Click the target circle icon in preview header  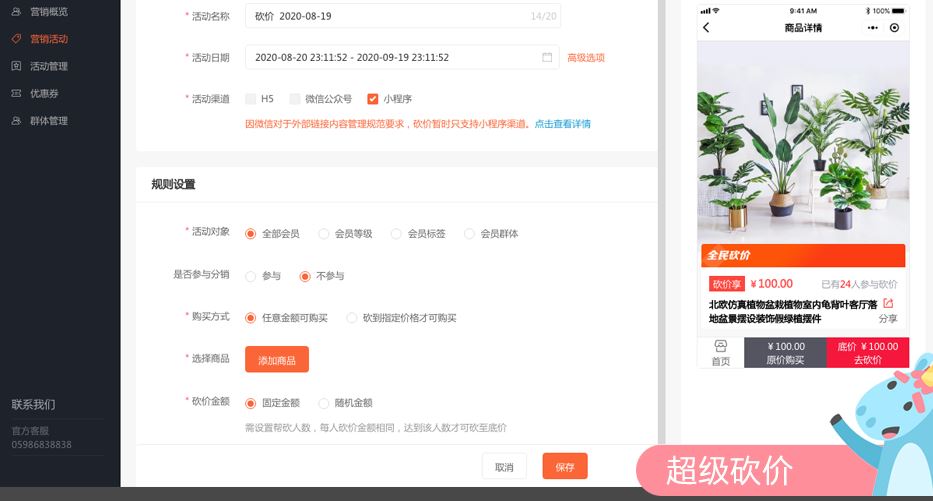coord(894,28)
